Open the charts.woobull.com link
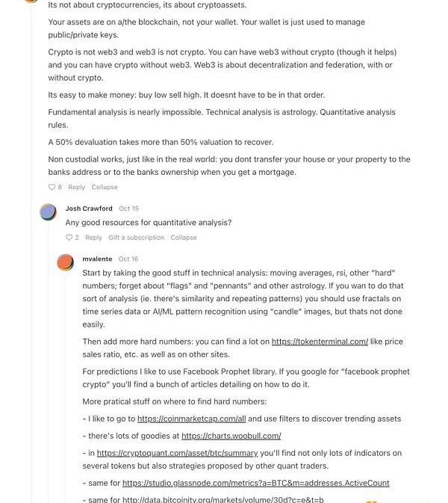 click(231, 436)
